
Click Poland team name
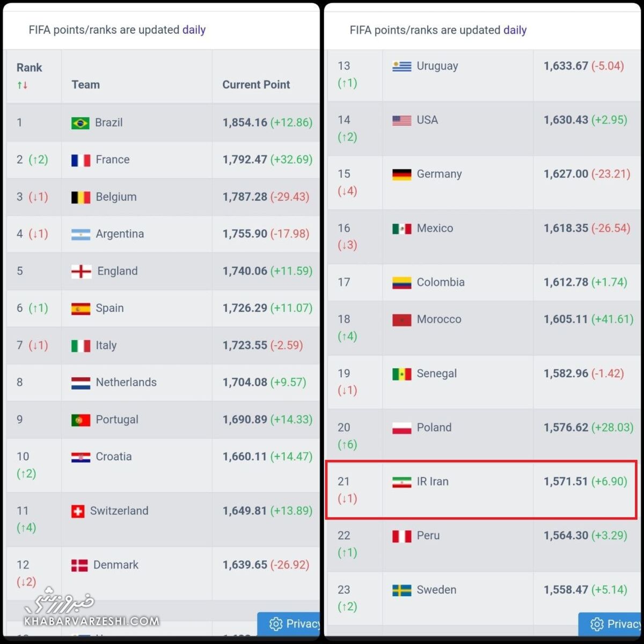[x=434, y=428]
